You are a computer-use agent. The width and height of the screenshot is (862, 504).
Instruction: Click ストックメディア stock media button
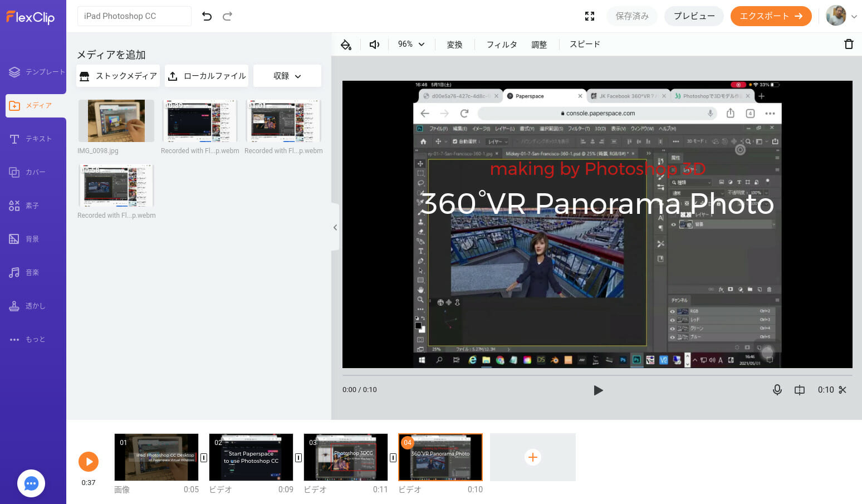point(118,76)
